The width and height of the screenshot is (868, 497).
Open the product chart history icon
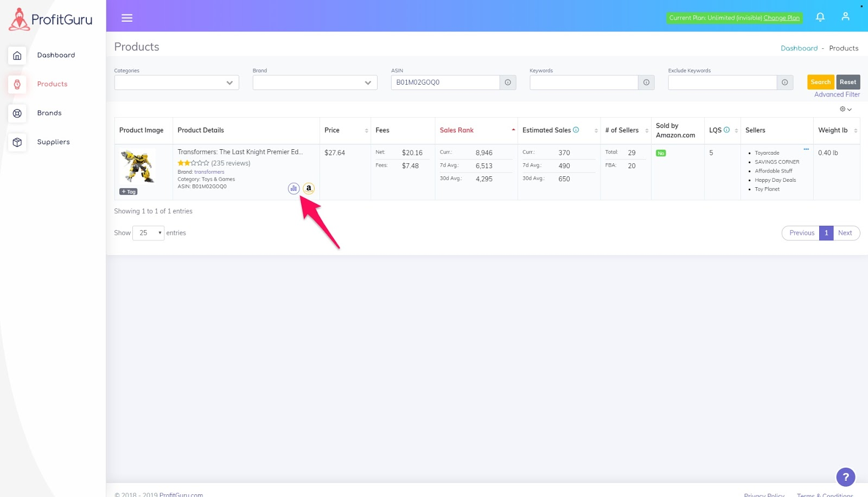pos(293,188)
